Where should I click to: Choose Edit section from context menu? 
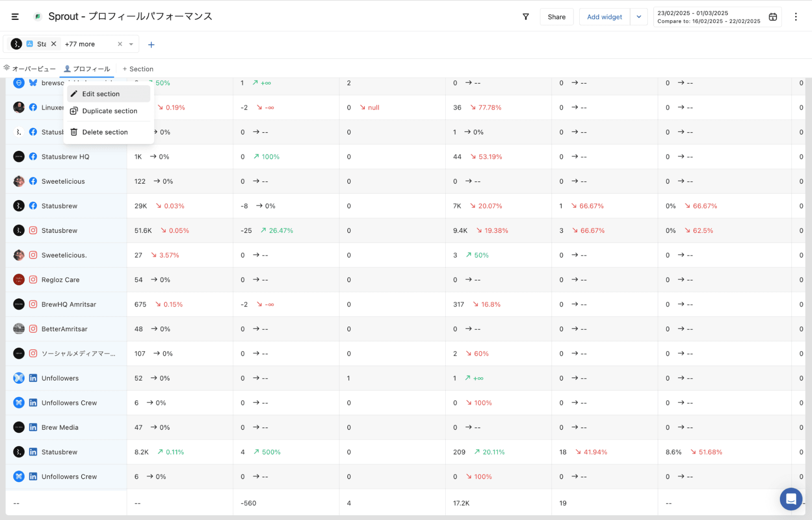(101, 94)
